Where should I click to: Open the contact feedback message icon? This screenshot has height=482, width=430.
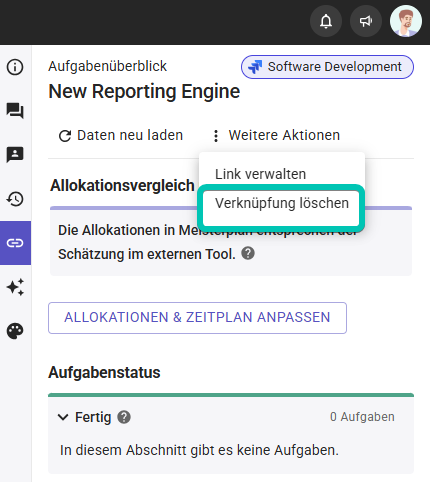pyautogui.click(x=15, y=155)
